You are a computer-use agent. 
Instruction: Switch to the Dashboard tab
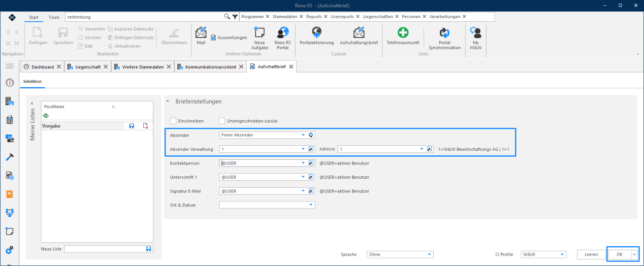coord(42,67)
